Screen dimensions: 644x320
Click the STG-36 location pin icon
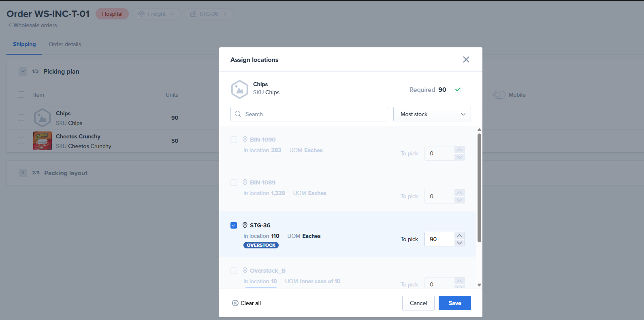245,225
